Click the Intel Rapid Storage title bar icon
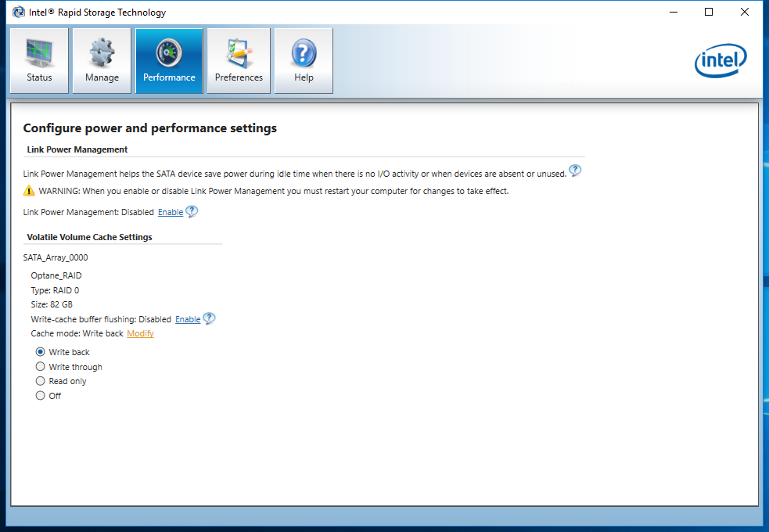 [x=19, y=12]
